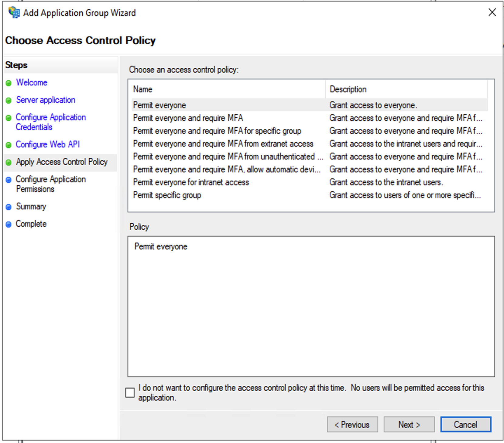Click green bullet by Apply Access Control Policy

9,162
